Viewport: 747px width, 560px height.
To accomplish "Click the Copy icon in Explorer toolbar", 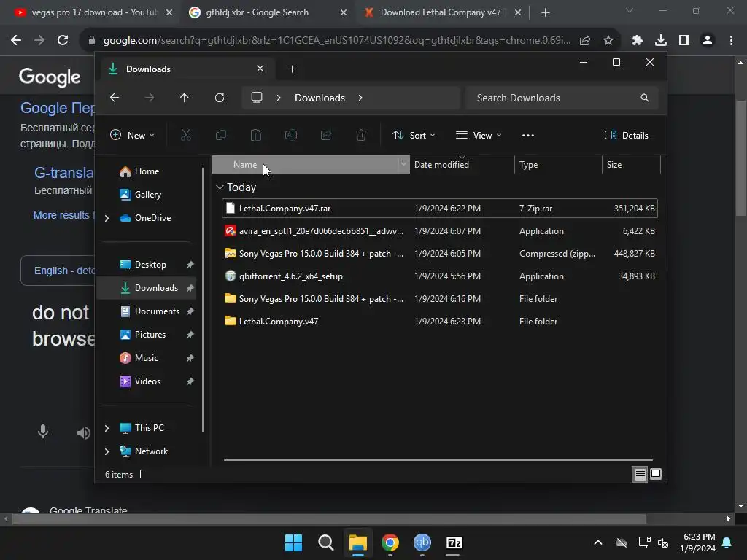I will [220, 135].
